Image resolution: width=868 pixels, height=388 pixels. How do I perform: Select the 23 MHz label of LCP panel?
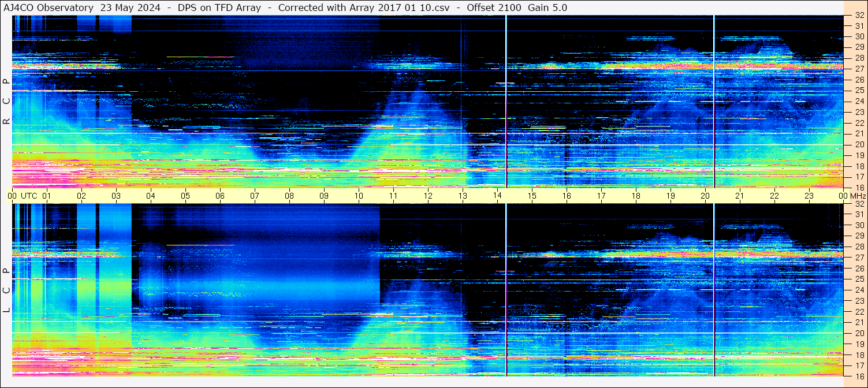(x=859, y=301)
